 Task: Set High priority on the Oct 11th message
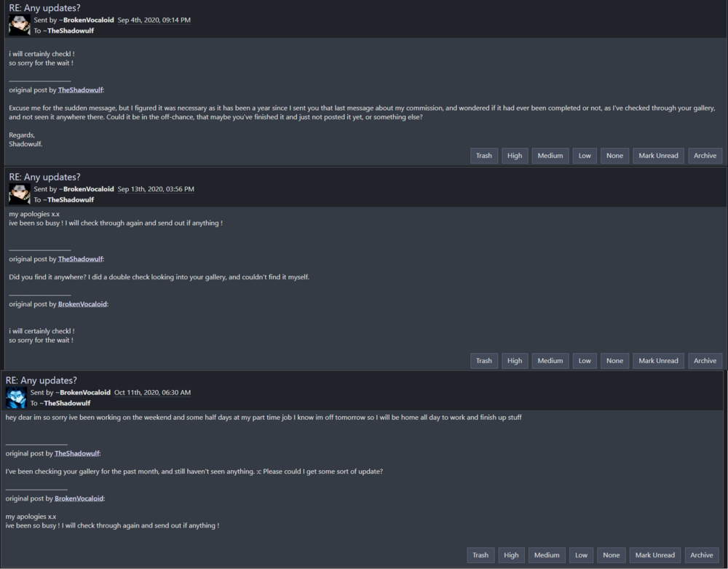click(x=511, y=555)
